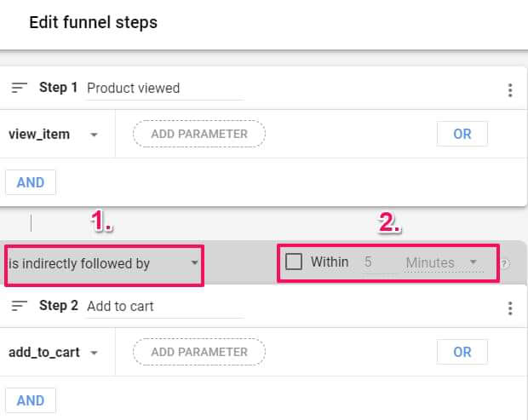
Task: Open Step 2 three-dot options menu
Action: [509, 308]
